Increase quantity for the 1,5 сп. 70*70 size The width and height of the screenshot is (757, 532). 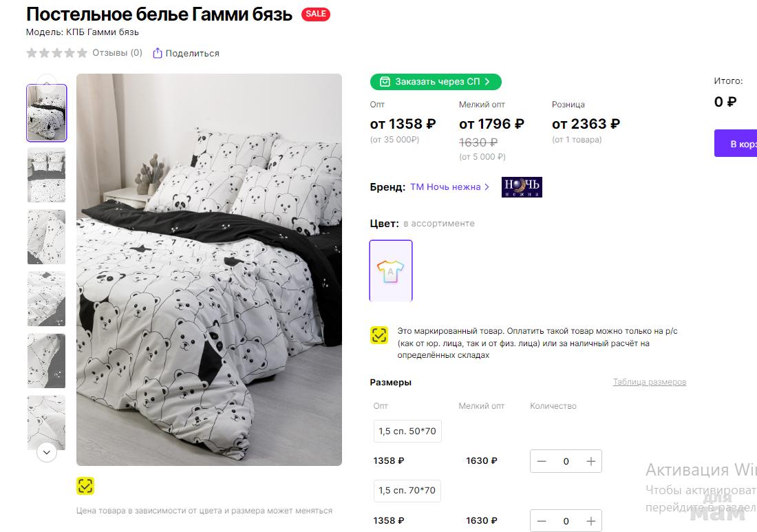(590, 521)
